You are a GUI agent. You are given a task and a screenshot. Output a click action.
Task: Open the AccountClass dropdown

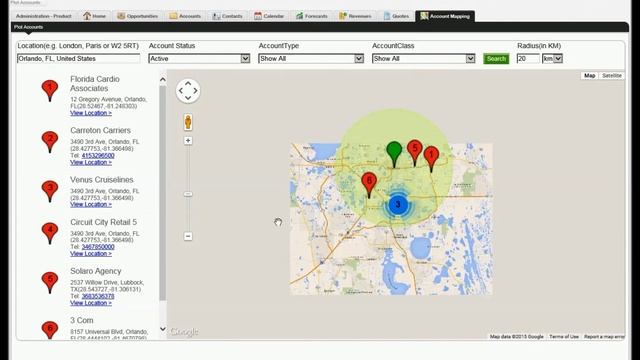point(424,59)
